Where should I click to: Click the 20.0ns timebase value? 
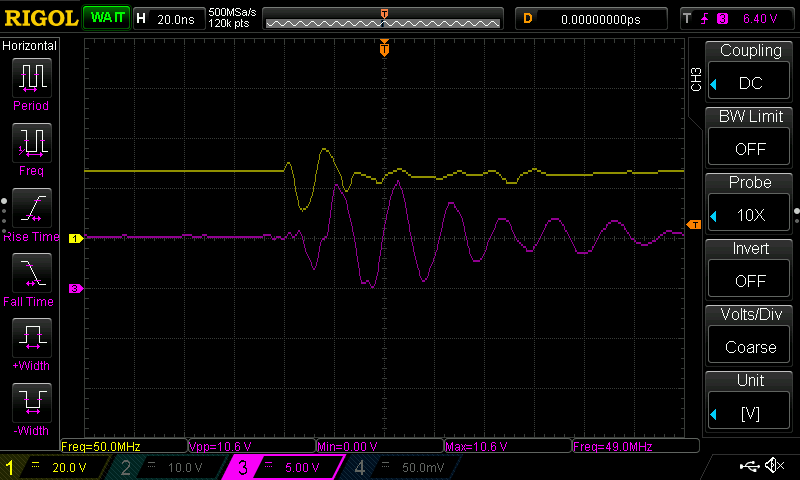point(176,19)
